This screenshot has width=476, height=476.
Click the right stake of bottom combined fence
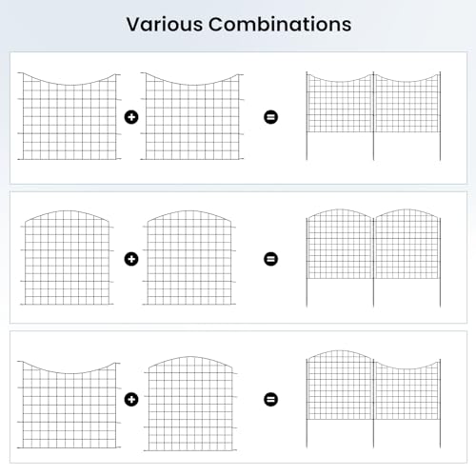point(440,404)
